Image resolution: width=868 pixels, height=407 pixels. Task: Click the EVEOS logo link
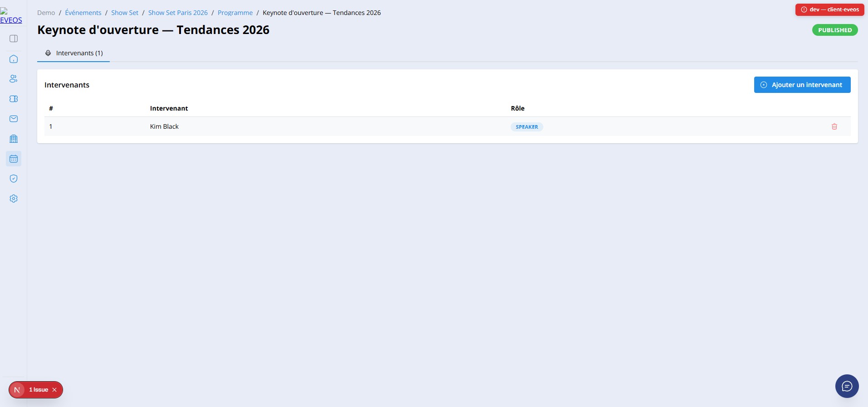coord(11,16)
